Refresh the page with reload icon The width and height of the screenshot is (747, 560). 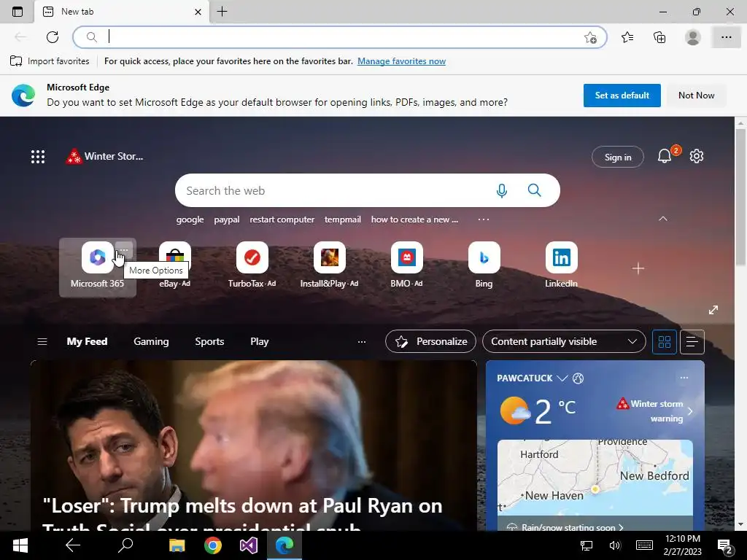click(53, 36)
